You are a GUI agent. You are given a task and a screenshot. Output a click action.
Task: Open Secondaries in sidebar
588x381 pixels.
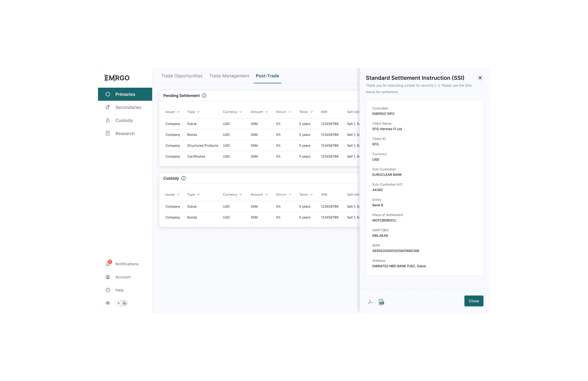(x=128, y=107)
